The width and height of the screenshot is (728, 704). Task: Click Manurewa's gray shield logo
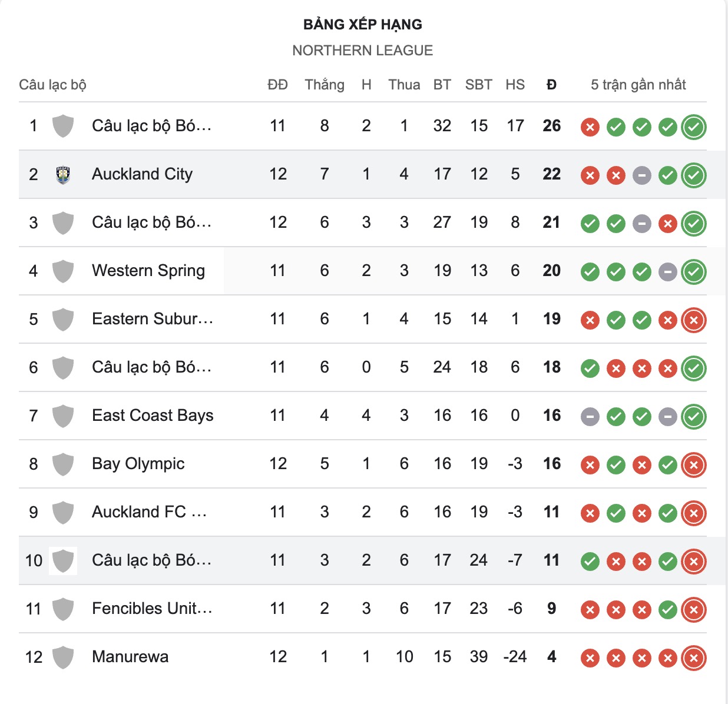(x=63, y=657)
